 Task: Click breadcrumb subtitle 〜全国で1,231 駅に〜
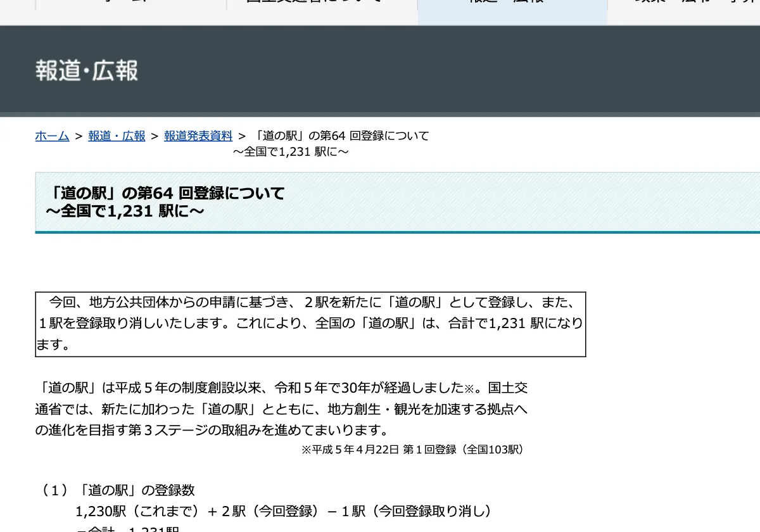[291, 152]
